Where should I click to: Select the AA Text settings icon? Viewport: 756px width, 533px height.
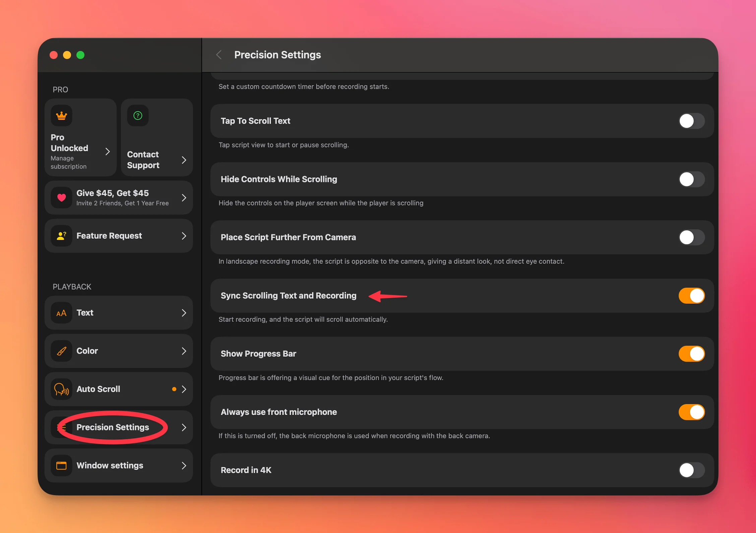point(61,312)
